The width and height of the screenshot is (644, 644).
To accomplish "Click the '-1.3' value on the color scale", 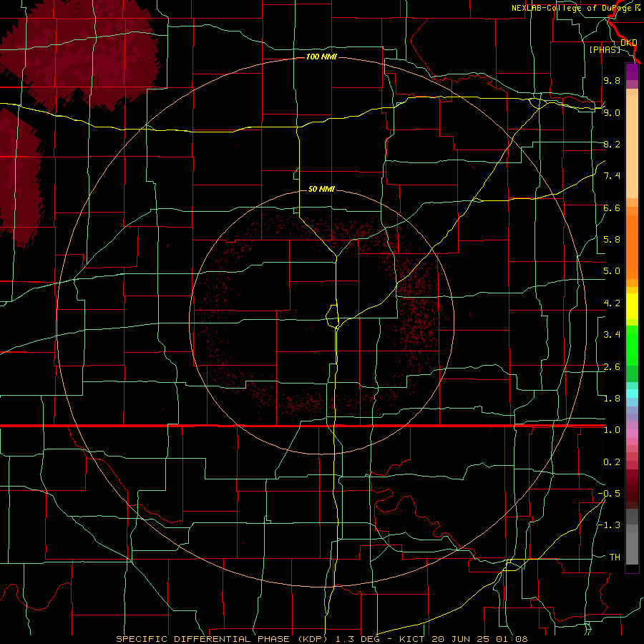I will click(x=609, y=525).
